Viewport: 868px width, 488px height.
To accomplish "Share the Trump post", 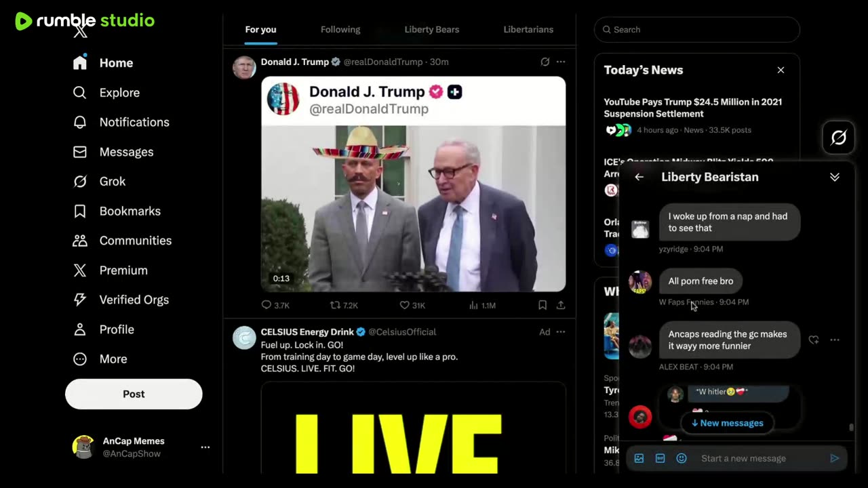I will pos(561,306).
